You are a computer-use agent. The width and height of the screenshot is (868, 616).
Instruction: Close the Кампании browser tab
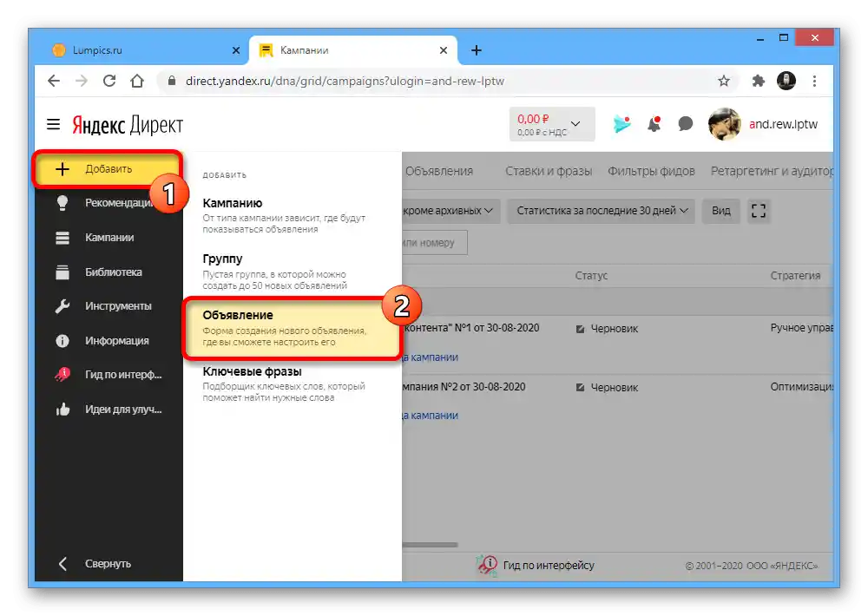coord(444,50)
